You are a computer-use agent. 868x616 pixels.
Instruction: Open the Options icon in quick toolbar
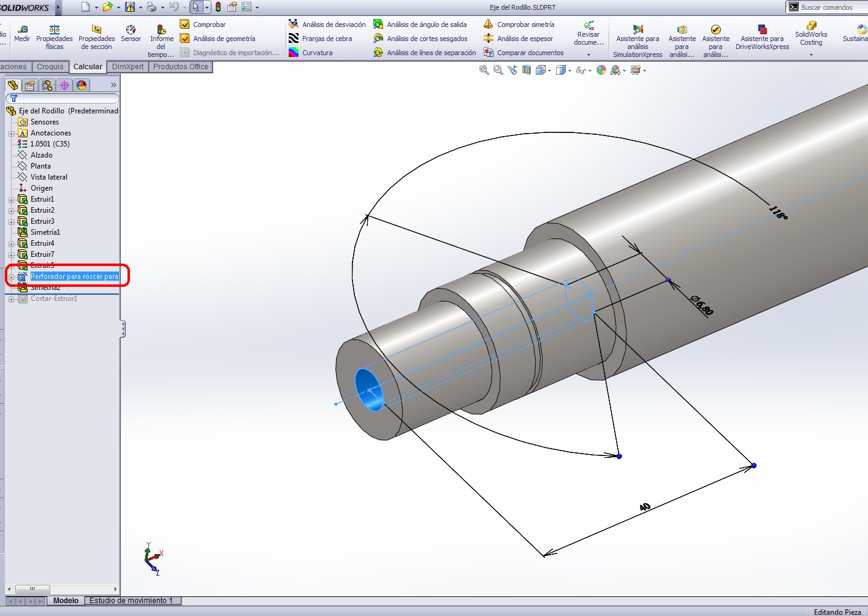click(x=246, y=7)
